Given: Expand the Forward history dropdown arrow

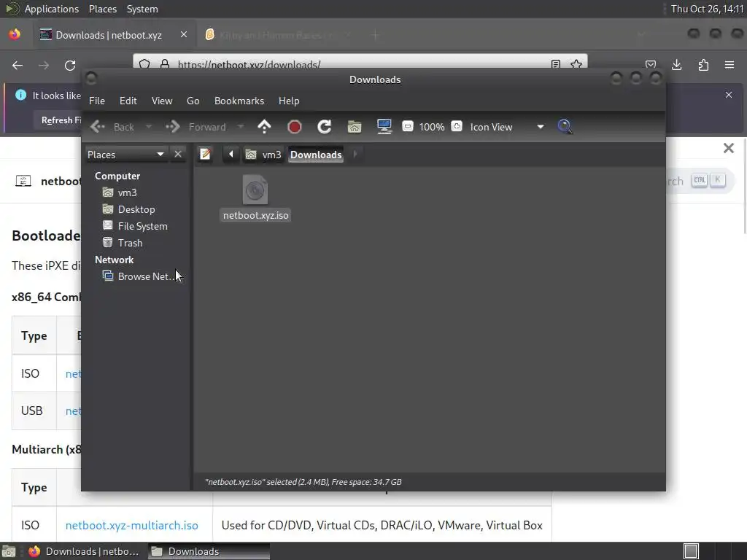Looking at the screenshot, I should click(241, 127).
